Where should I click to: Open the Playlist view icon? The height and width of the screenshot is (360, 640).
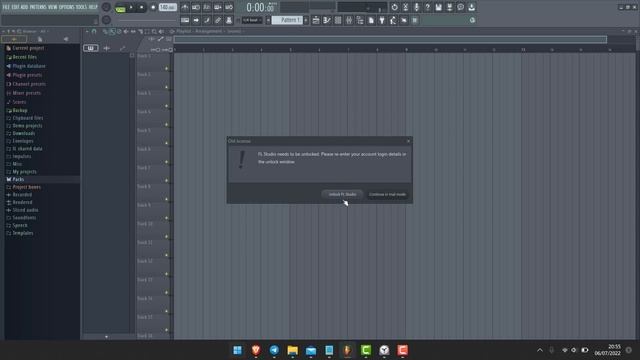(316, 20)
